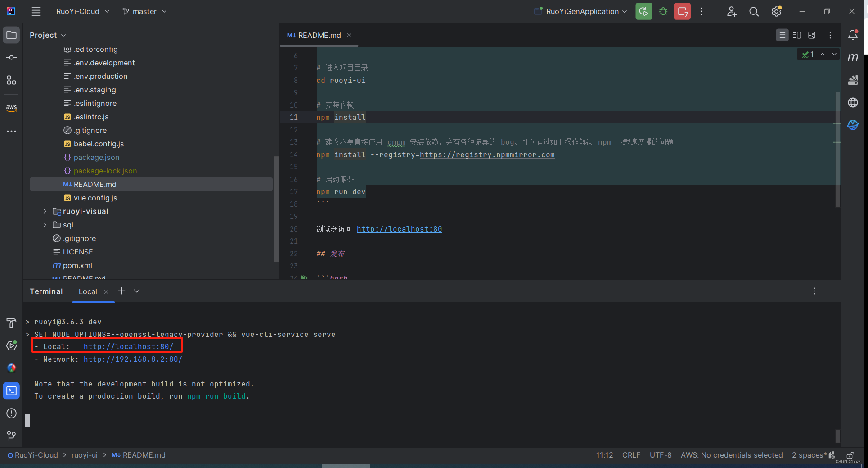868x468 pixels.
Task: Open AWS credentials selector in status bar
Action: pyautogui.click(x=732, y=455)
